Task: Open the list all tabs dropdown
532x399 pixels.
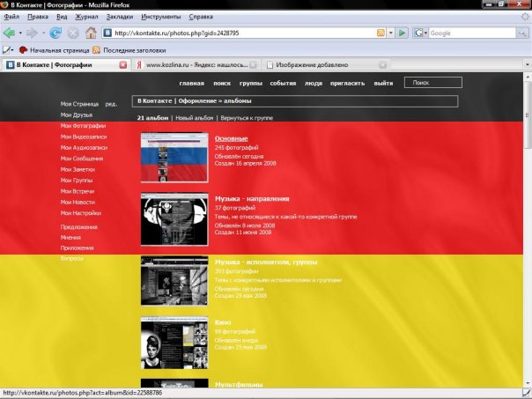Action: click(x=528, y=65)
